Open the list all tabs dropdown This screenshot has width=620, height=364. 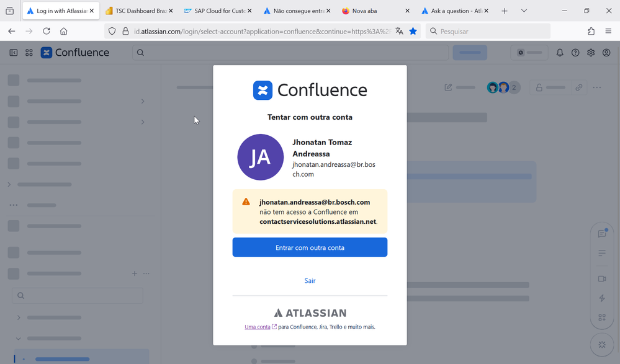pyautogui.click(x=524, y=11)
